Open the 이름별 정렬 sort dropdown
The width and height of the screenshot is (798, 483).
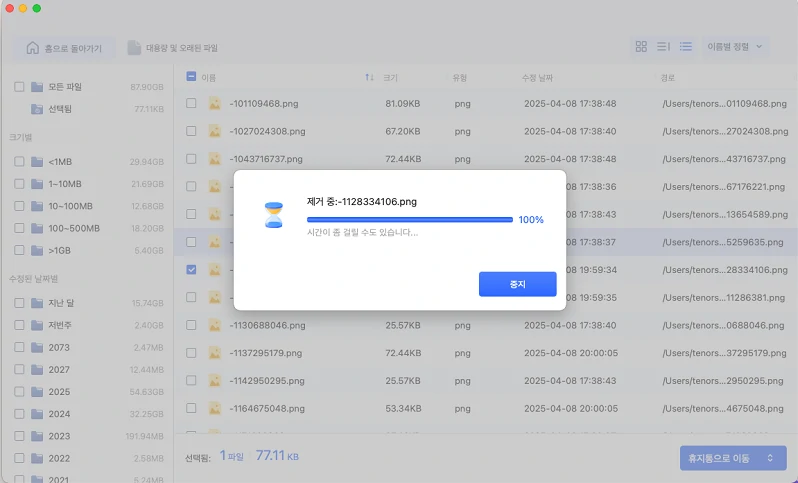[735, 47]
